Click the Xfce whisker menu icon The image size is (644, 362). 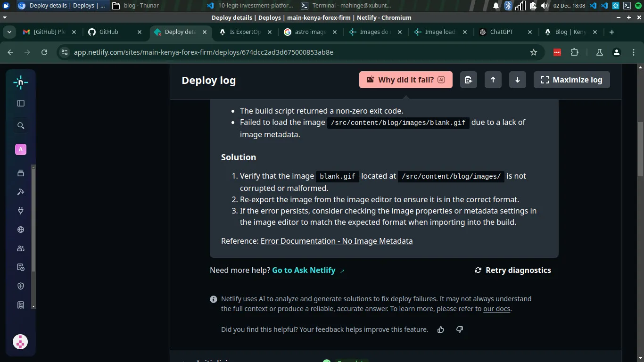pyautogui.click(x=5, y=6)
